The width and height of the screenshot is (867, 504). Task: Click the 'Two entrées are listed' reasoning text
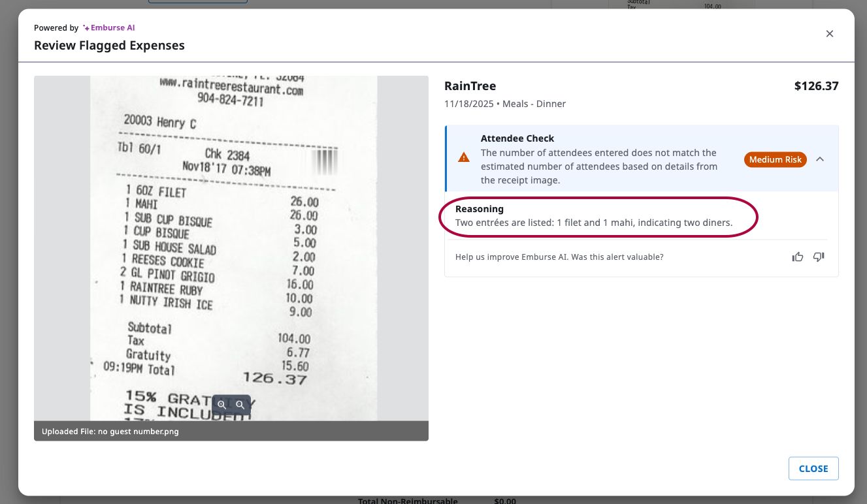coord(594,223)
